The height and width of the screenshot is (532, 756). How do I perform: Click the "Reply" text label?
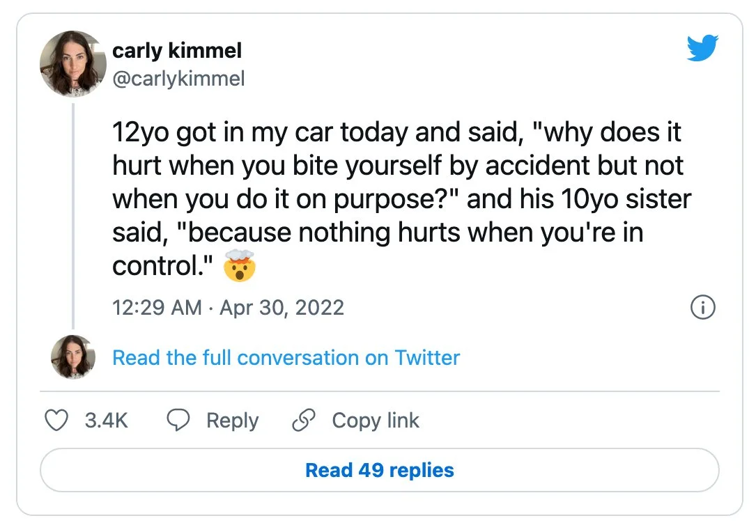tap(232, 421)
